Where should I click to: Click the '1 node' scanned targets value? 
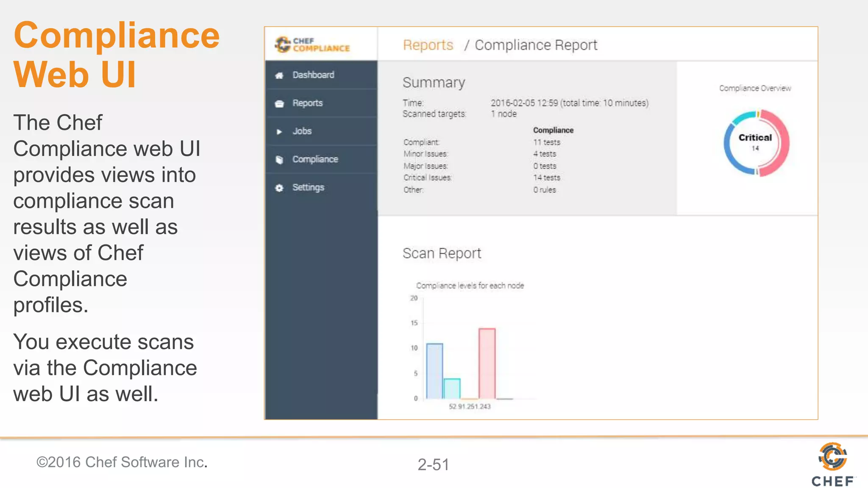pos(504,114)
